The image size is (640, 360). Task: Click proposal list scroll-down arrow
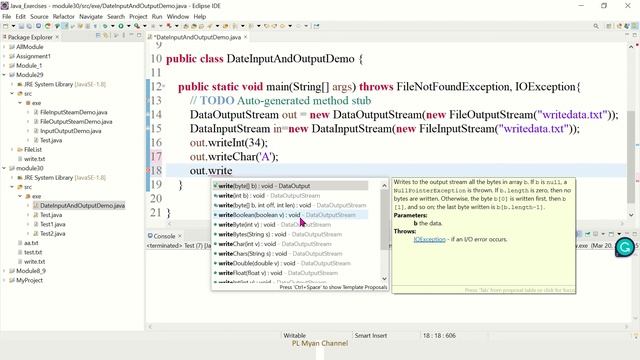coord(384,279)
